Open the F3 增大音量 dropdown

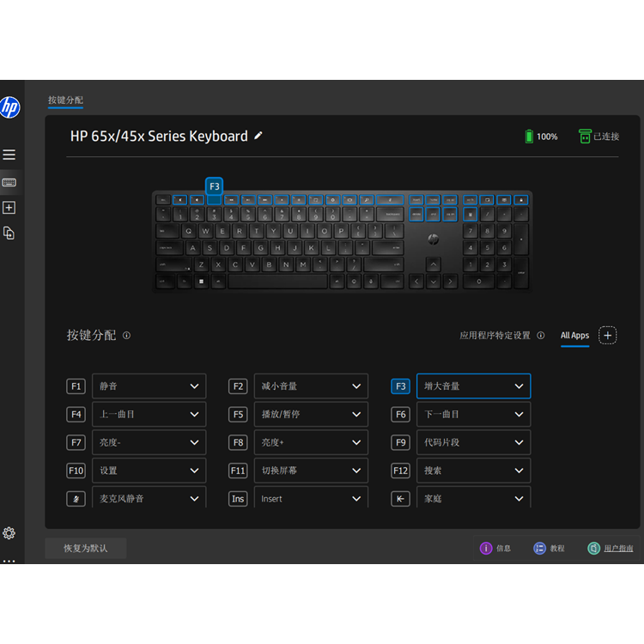click(x=473, y=386)
